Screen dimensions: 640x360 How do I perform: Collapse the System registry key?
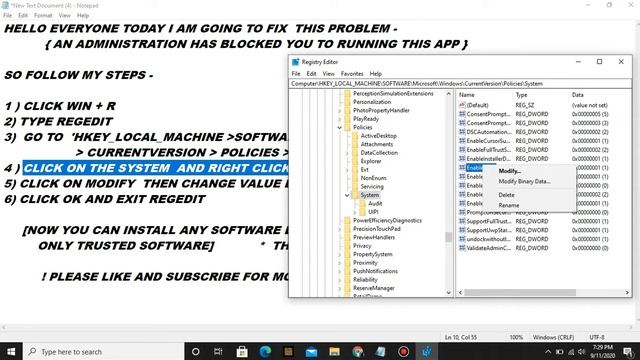(x=347, y=195)
